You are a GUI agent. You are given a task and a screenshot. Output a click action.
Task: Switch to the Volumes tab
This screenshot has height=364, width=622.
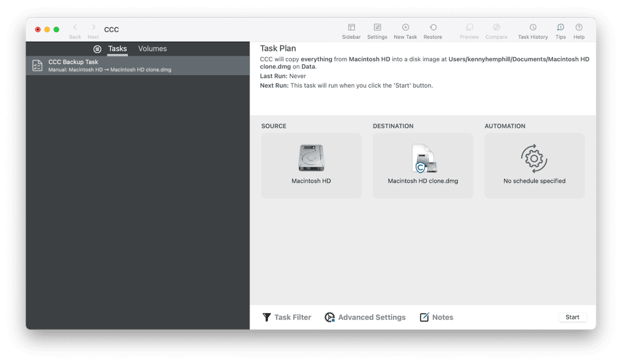[x=152, y=49]
